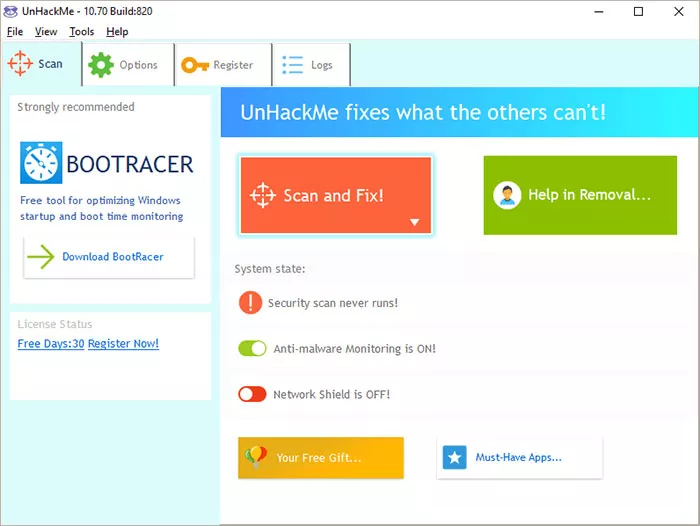Minimize the UnHackMe window
This screenshot has width=700, height=526.
599,12
